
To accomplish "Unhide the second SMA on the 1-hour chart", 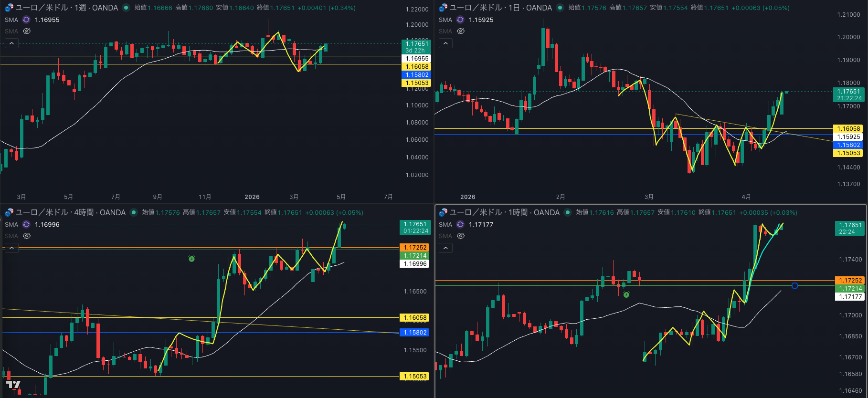I will [x=461, y=236].
